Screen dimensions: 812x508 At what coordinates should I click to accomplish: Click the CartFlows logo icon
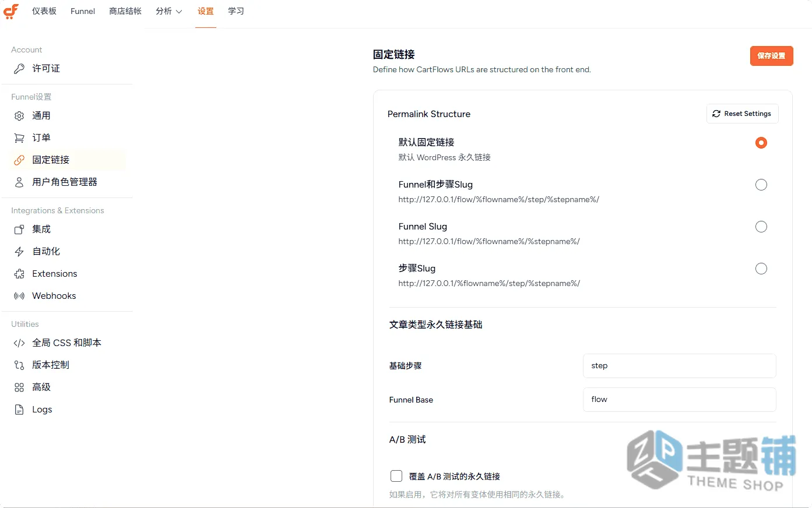click(x=11, y=11)
